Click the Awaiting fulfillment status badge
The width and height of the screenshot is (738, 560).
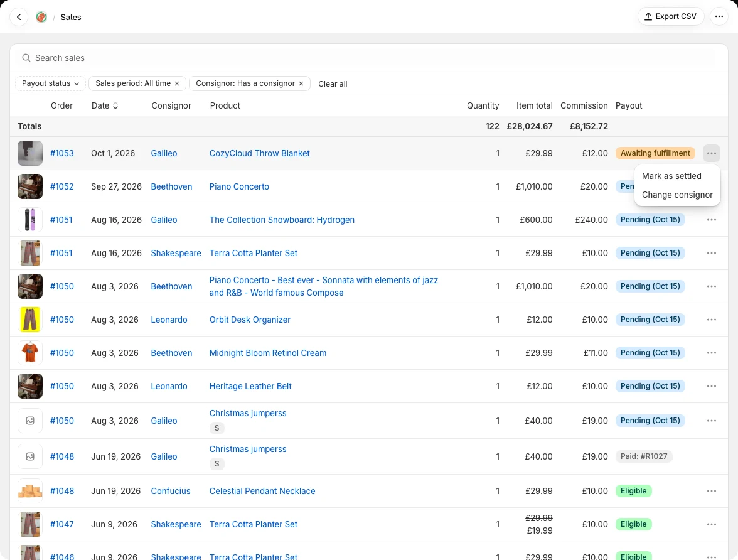pyautogui.click(x=655, y=153)
